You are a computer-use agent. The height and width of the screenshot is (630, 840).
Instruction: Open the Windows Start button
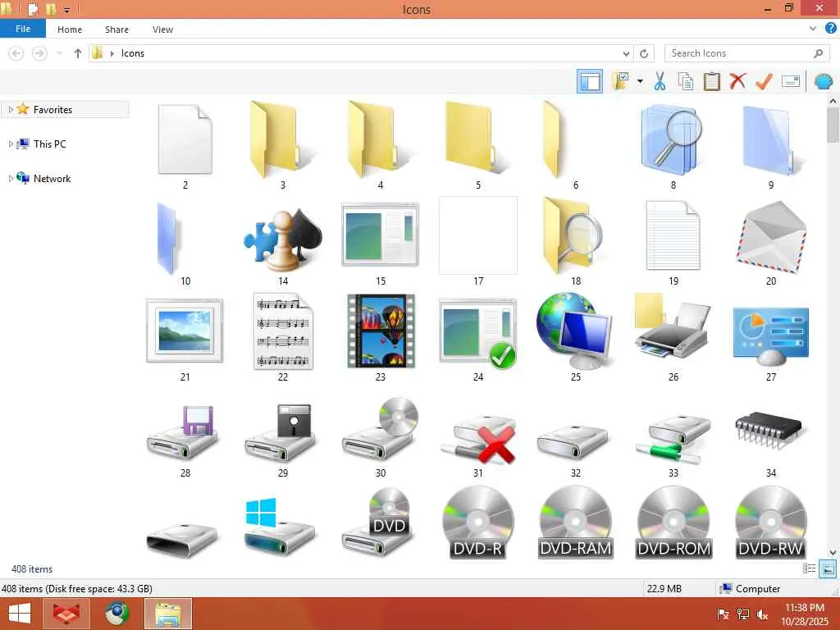point(20,614)
